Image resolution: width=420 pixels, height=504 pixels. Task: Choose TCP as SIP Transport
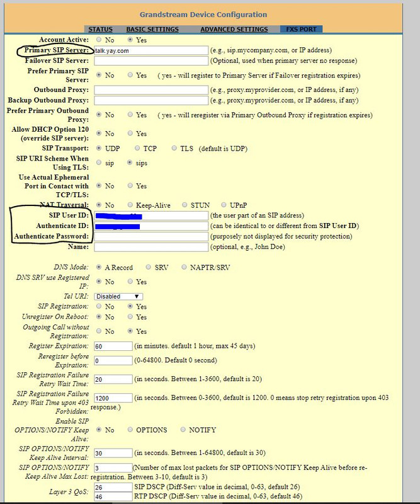click(137, 148)
